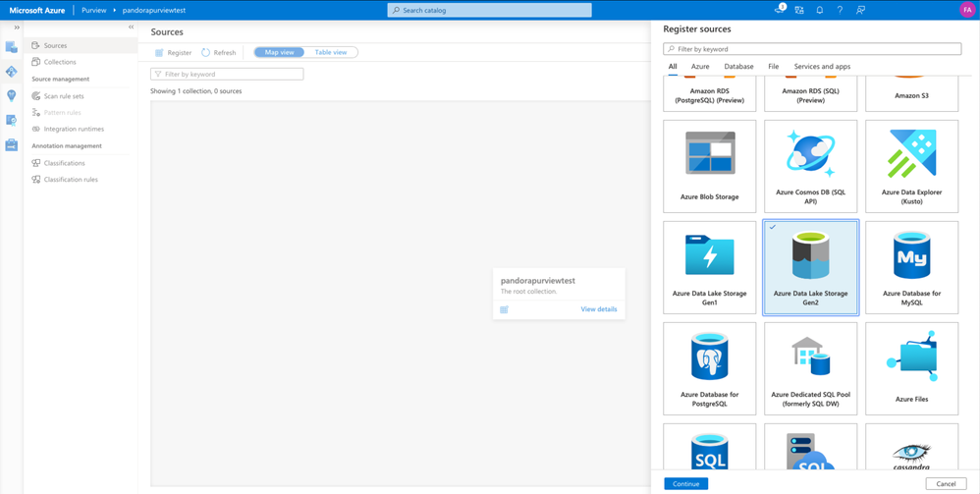Choose Azure Database for PostgreSQL tile

coord(709,369)
